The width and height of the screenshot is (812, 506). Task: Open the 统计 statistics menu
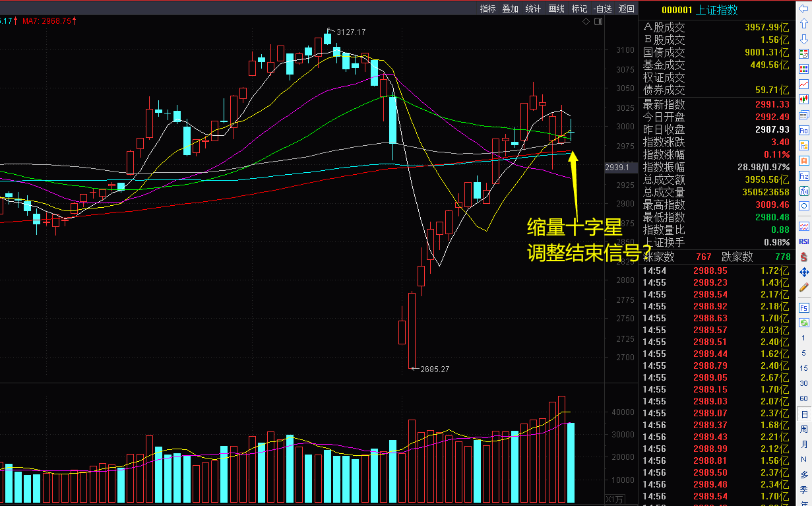pyautogui.click(x=533, y=9)
